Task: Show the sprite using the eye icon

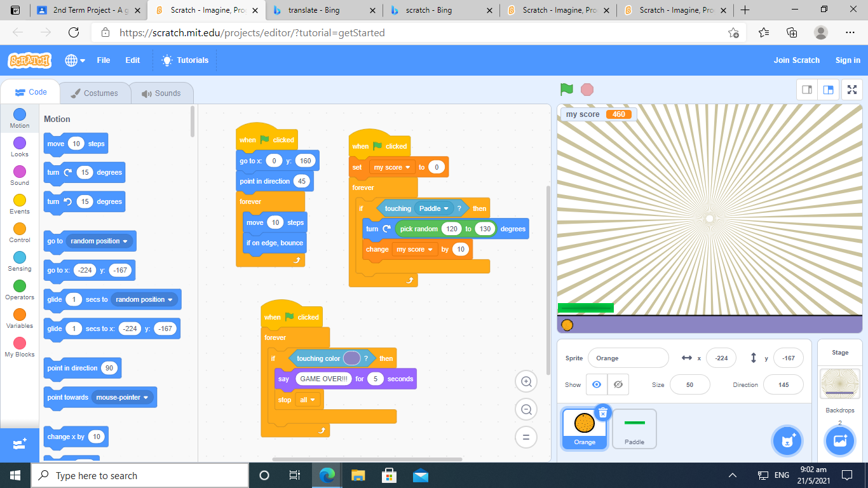Action: click(x=596, y=384)
